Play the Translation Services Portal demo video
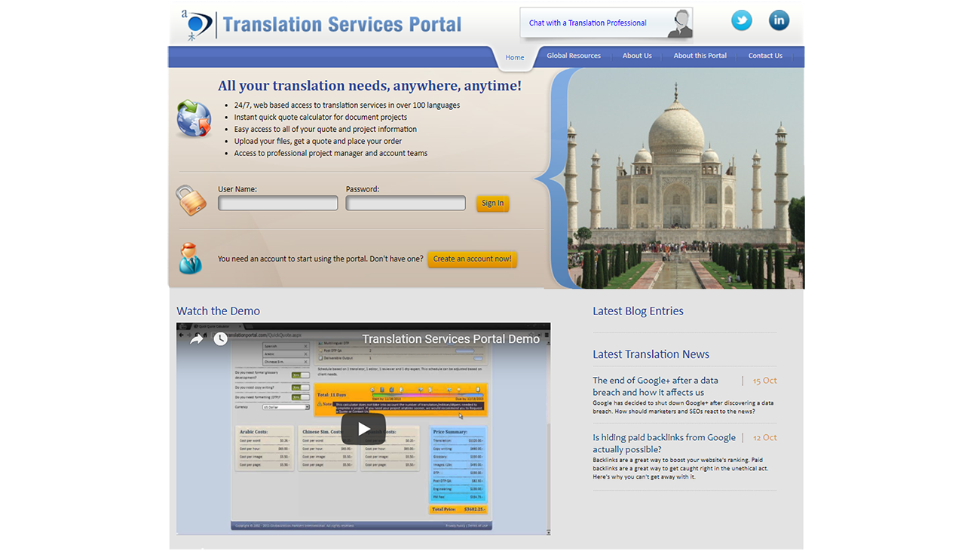This screenshot has height=551, width=980. click(x=363, y=428)
